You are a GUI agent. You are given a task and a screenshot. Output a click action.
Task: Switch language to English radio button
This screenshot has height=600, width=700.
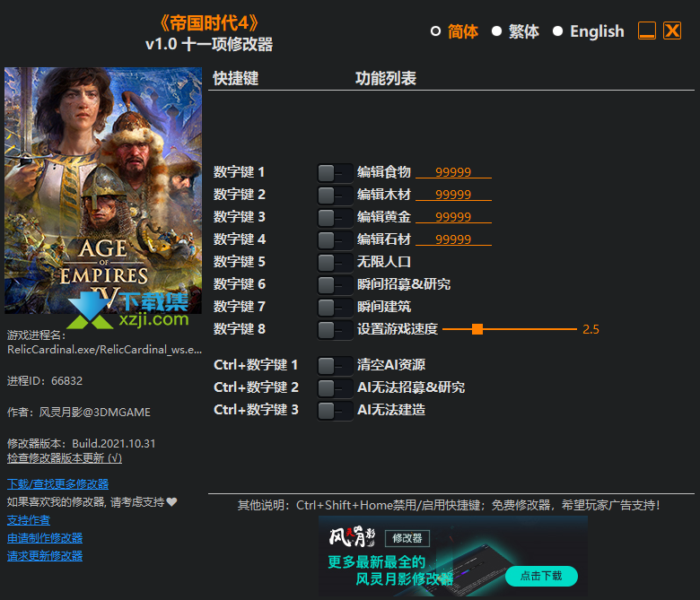point(557,31)
